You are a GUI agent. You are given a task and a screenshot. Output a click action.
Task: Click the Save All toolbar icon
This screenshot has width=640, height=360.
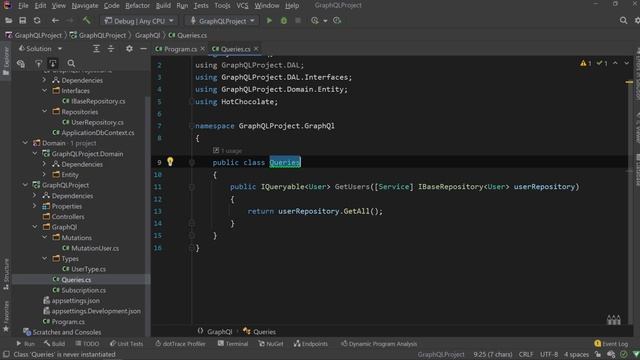point(22,20)
